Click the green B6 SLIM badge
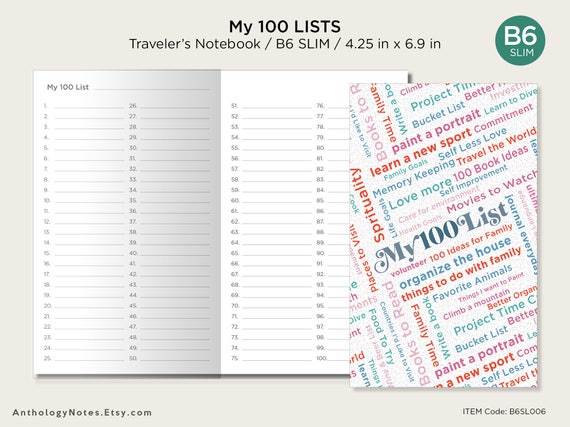570x427 pixels. (520, 41)
